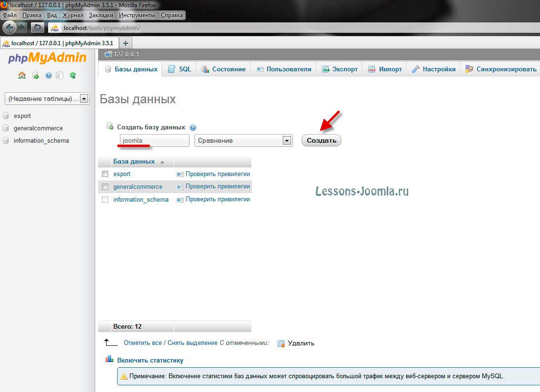Open the Состояние tab

pos(223,69)
